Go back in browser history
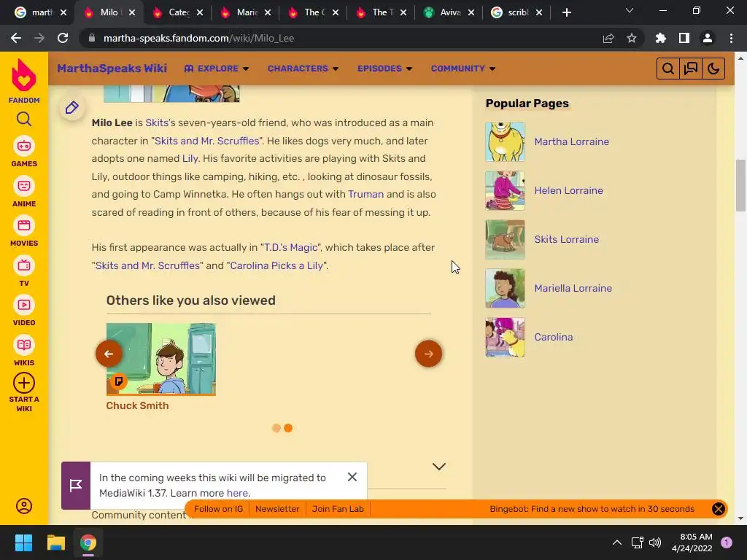This screenshot has height=560, width=747. [x=16, y=38]
